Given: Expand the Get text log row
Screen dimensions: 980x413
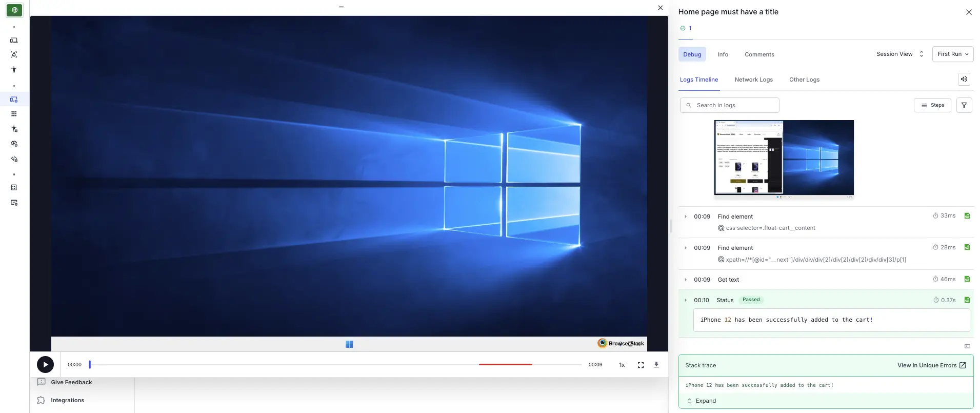Looking at the screenshot, I should [x=686, y=280].
